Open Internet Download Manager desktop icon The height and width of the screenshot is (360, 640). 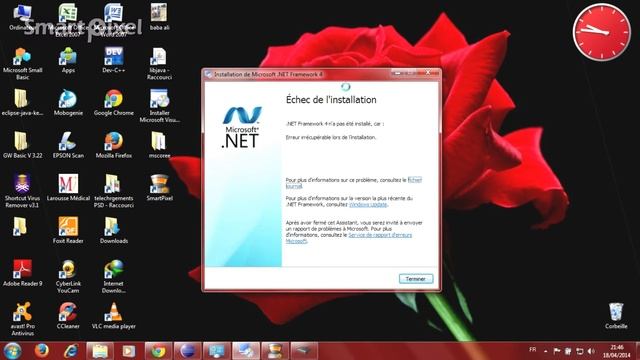click(113, 276)
